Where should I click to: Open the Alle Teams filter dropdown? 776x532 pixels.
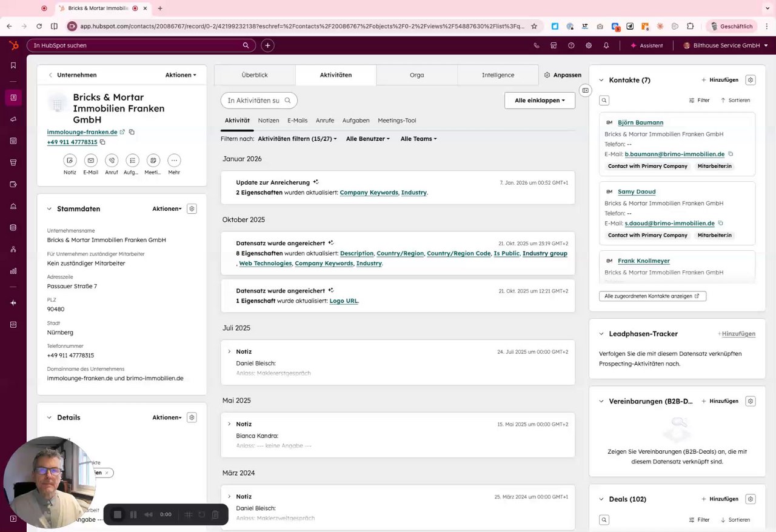[x=418, y=139]
